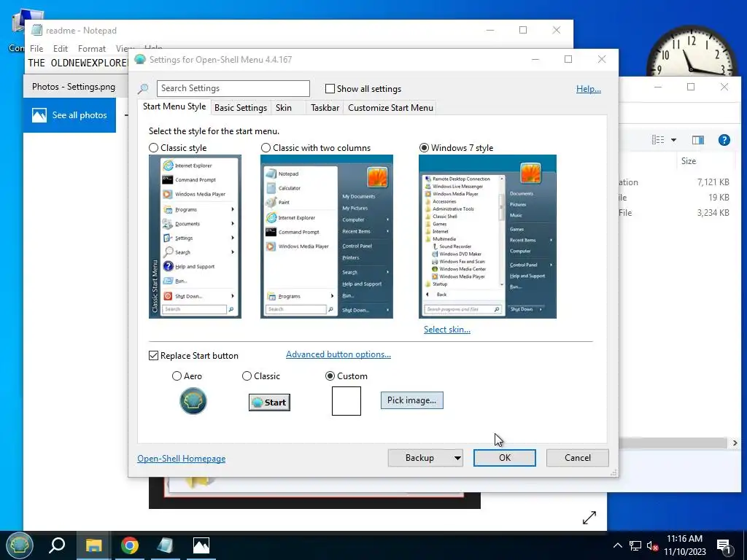Click the expand fullscreen arrow in Photos
Viewport: 747px width, 560px height.
coord(589,518)
